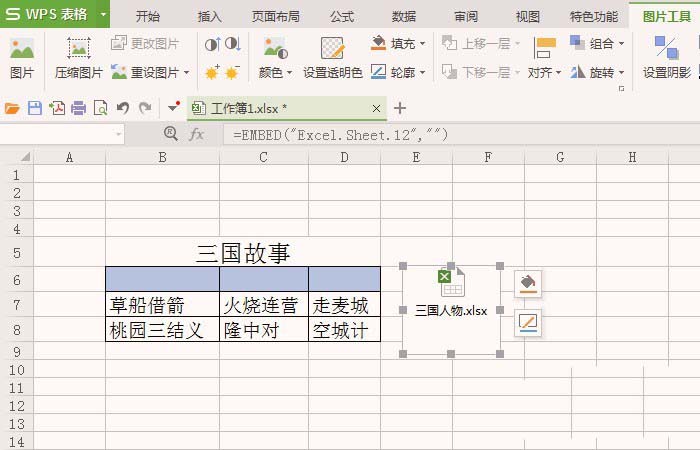Add a new document with the plus button
700x450 pixels.
click(x=400, y=108)
